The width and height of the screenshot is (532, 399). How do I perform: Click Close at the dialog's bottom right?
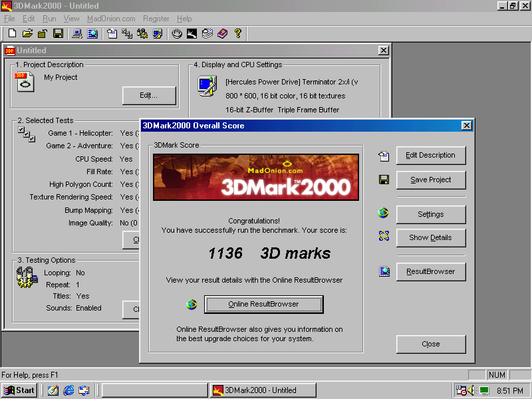[x=431, y=344]
